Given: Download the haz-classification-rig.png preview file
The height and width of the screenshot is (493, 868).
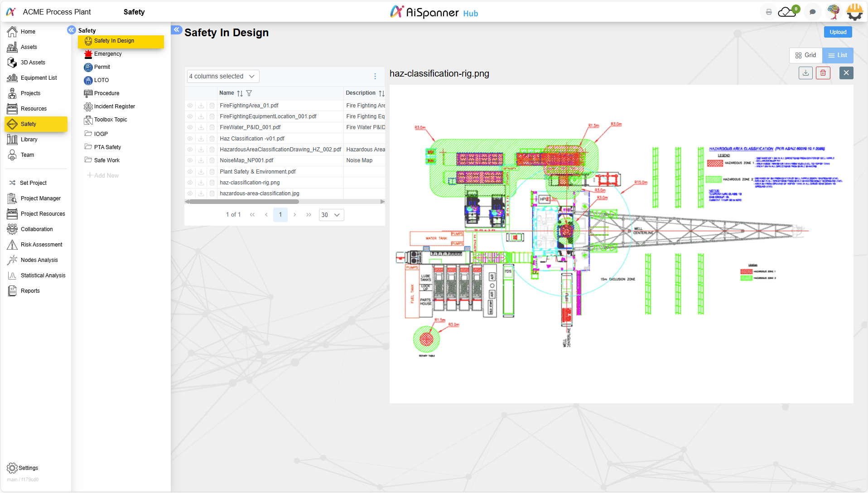Looking at the screenshot, I should coord(805,73).
